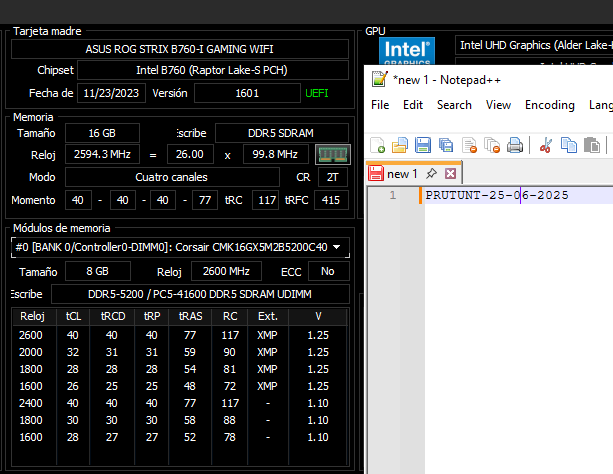Open a file with the folder icon
Viewport: 613px width, 474px height.
point(400,145)
